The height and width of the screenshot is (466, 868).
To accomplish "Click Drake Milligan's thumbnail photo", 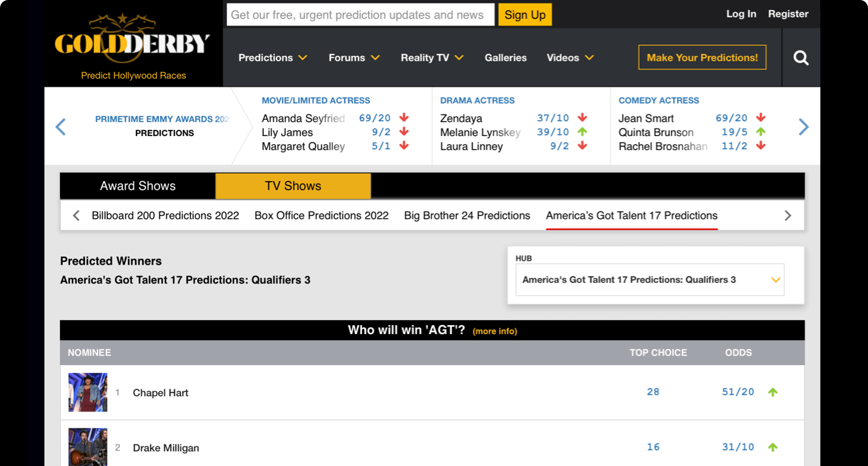I will (87, 447).
